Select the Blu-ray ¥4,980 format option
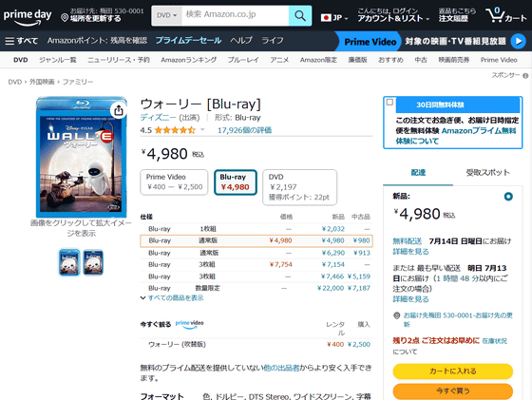This screenshot has height=400, width=532. (x=236, y=182)
